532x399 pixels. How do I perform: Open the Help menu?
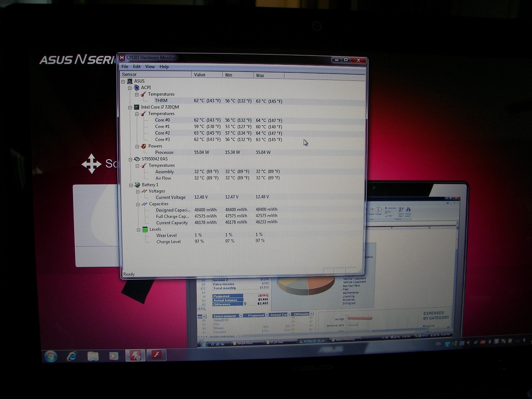[164, 66]
